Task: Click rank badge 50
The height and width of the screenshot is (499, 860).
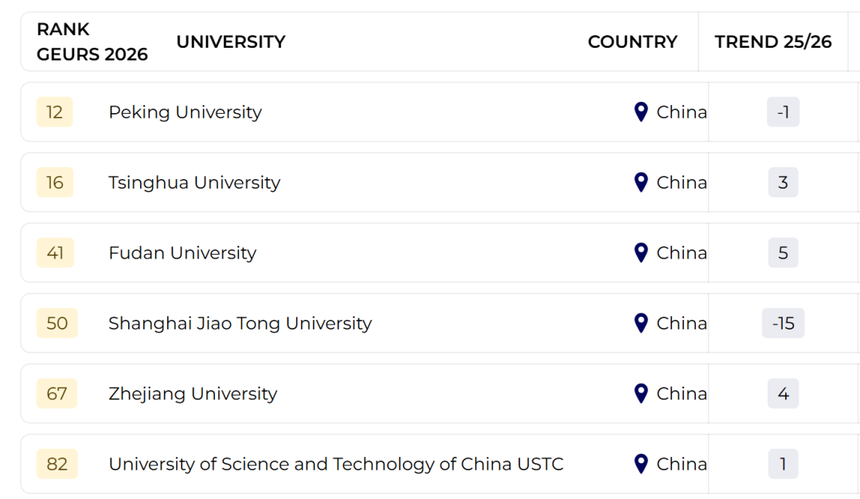Action: pyautogui.click(x=57, y=323)
